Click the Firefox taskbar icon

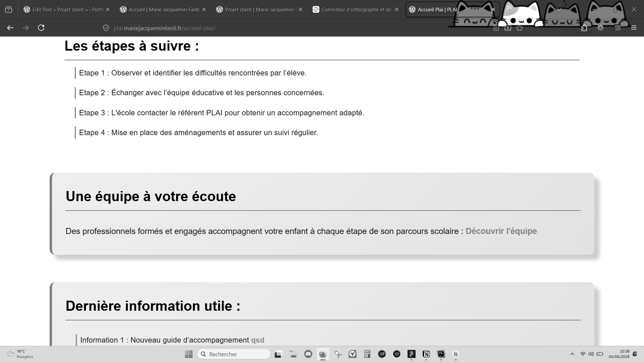(x=323, y=354)
